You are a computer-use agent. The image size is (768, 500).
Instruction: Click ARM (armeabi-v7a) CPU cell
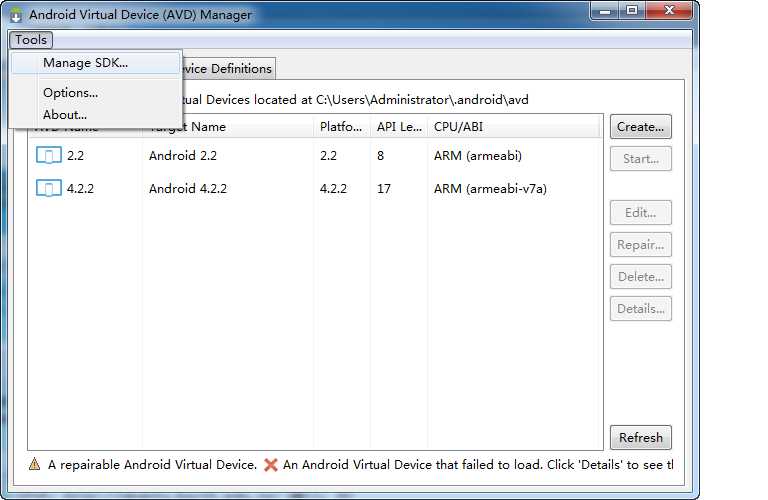490,189
